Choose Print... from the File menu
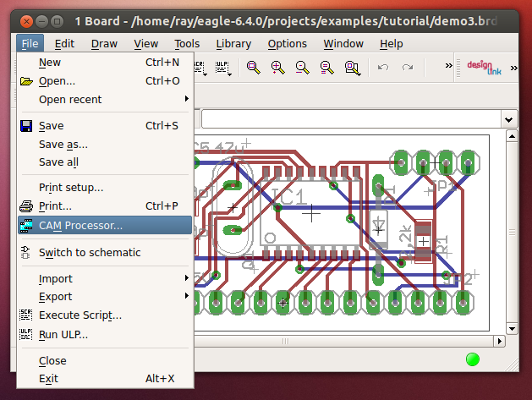 pos(105,206)
